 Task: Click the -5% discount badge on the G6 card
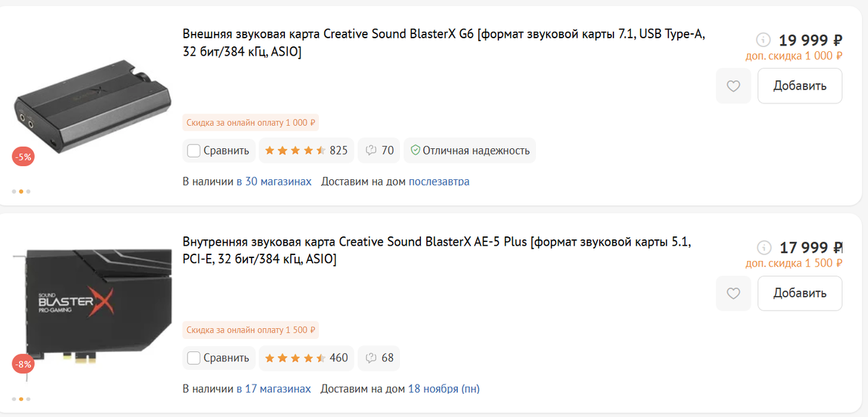coord(22,156)
